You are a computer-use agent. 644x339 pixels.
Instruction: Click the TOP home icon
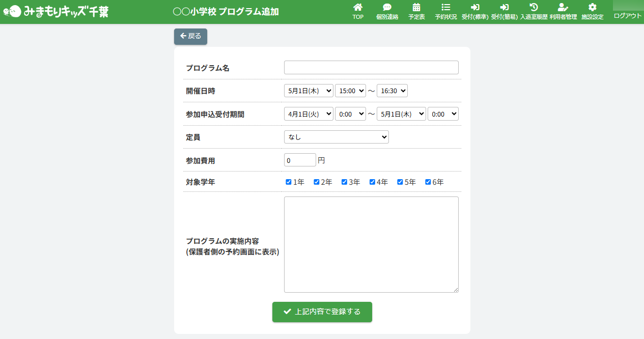click(x=358, y=7)
